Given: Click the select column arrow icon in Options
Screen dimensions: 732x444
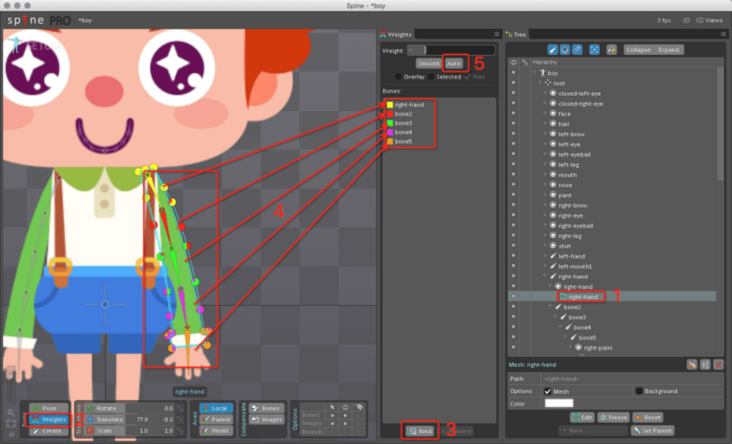Looking at the screenshot, I should coord(332,407).
